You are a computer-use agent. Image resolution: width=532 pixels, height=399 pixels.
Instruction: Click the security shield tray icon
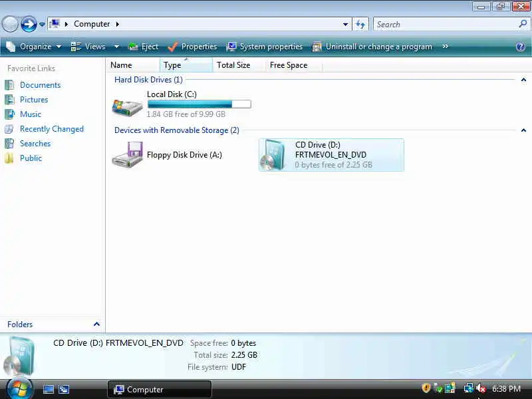426,388
